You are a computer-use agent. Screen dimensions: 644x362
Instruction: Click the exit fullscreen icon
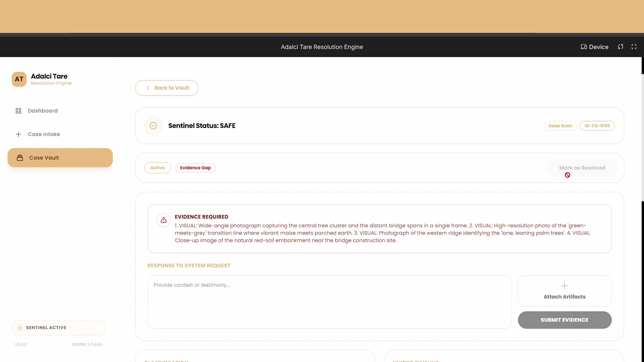point(634,47)
